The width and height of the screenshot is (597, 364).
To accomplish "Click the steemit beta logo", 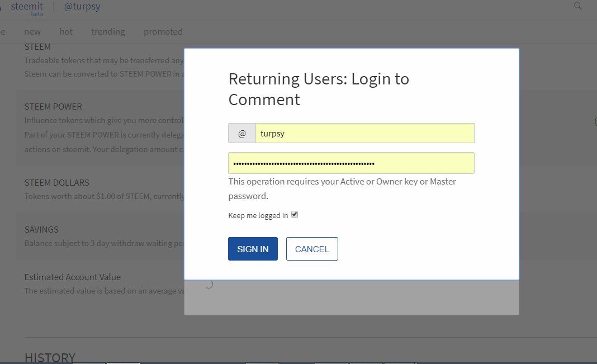I will (26, 7).
